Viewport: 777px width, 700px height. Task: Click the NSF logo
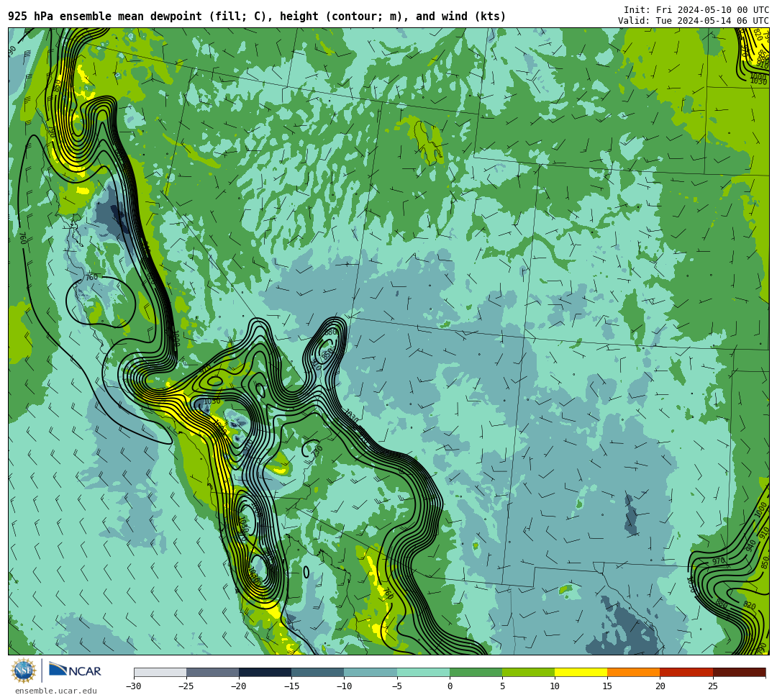23,671
